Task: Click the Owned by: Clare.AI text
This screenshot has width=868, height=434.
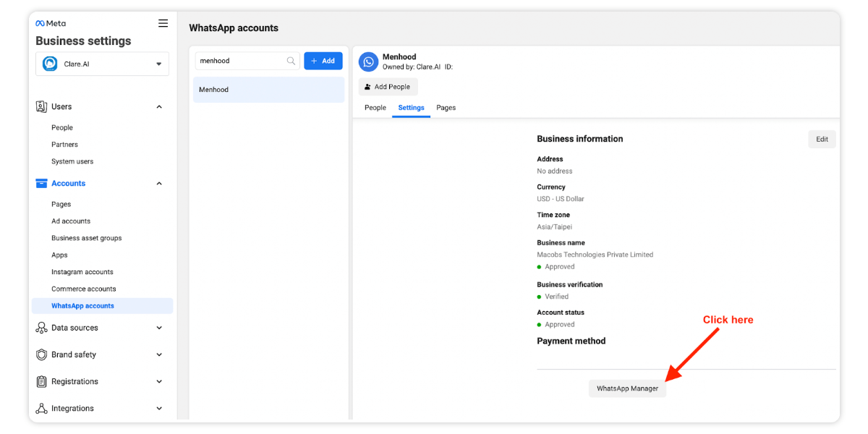Action: point(412,67)
